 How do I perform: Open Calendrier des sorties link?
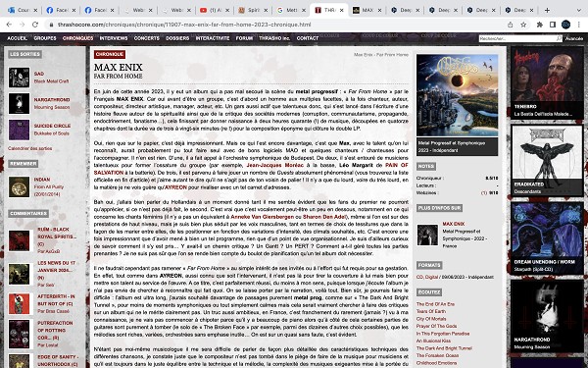pos(30,148)
